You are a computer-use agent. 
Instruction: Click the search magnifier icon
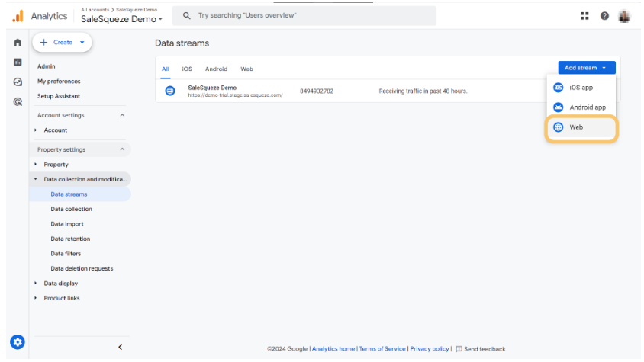(x=186, y=15)
